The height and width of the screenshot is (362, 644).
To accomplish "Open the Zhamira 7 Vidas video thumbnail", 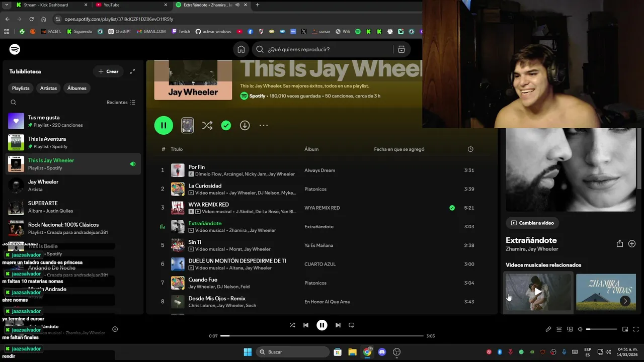I will click(606, 292).
